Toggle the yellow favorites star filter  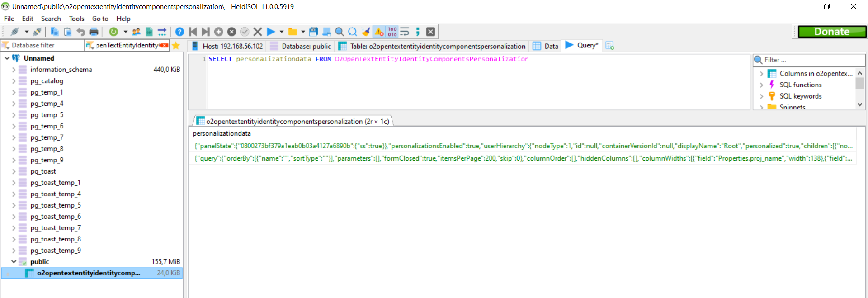pyautogui.click(x=176, y=46)
